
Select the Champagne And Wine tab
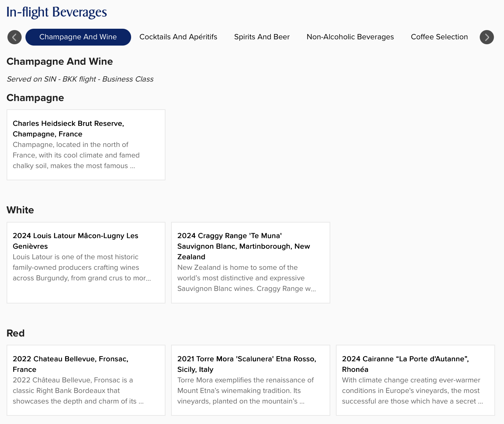click(78, 37)
